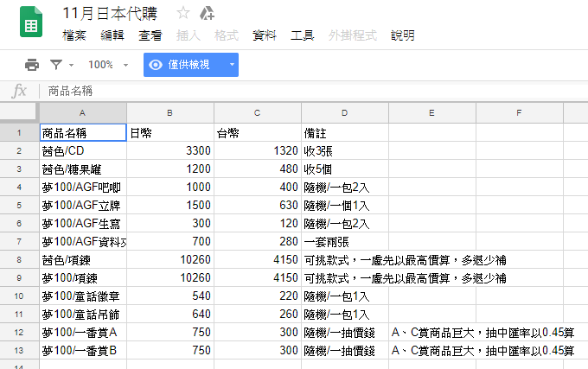
Task: Click cell 夢100/一番賞A
Action: point(83,333)
